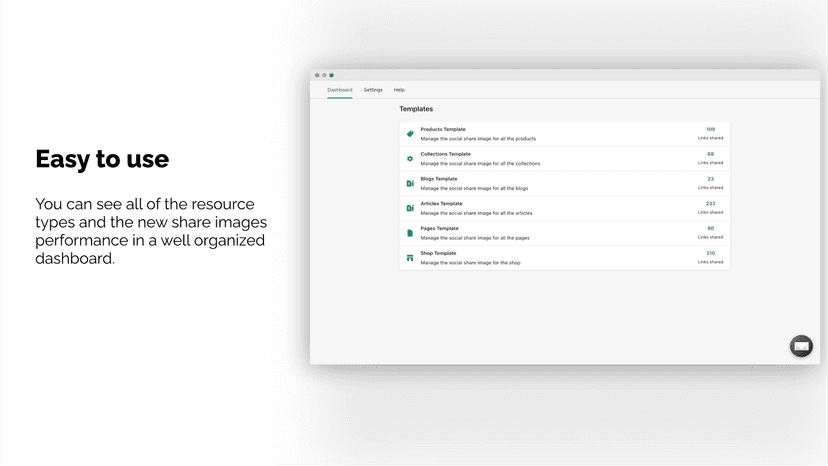Click the 109 links shared count
Screen dimensions: 828x466
[x=711, y=129]
